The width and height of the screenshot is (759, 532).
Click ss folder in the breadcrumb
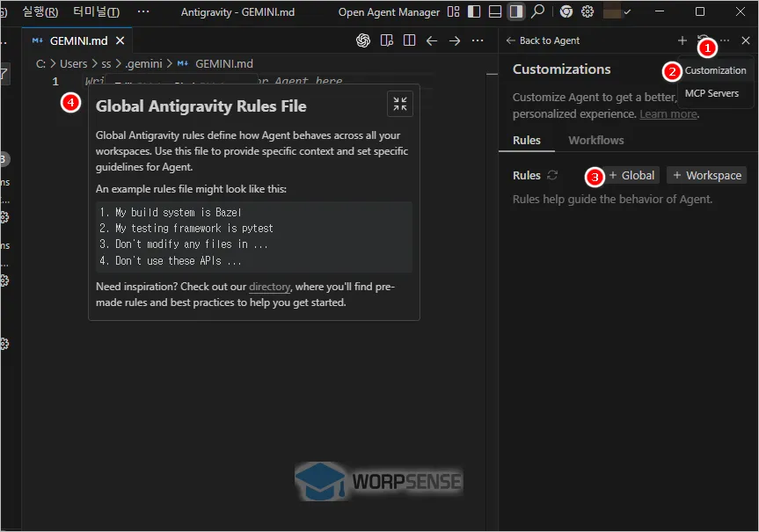coord(106,64)
